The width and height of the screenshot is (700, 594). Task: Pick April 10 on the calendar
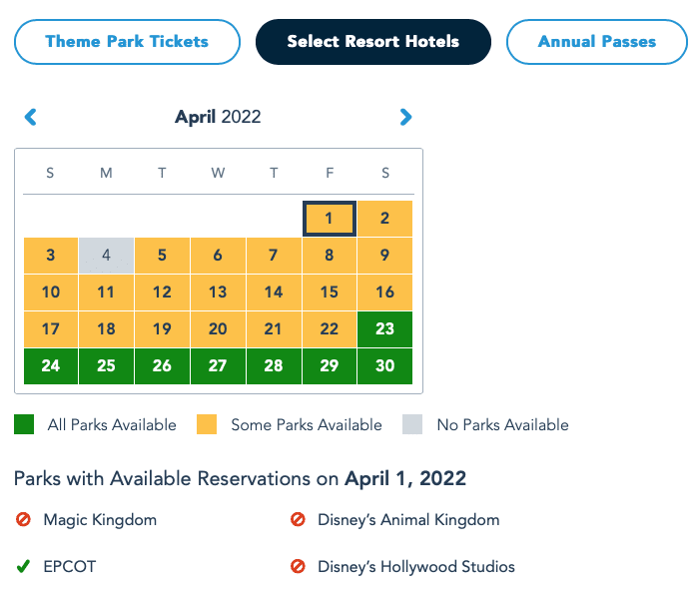(x=51, y=292)
